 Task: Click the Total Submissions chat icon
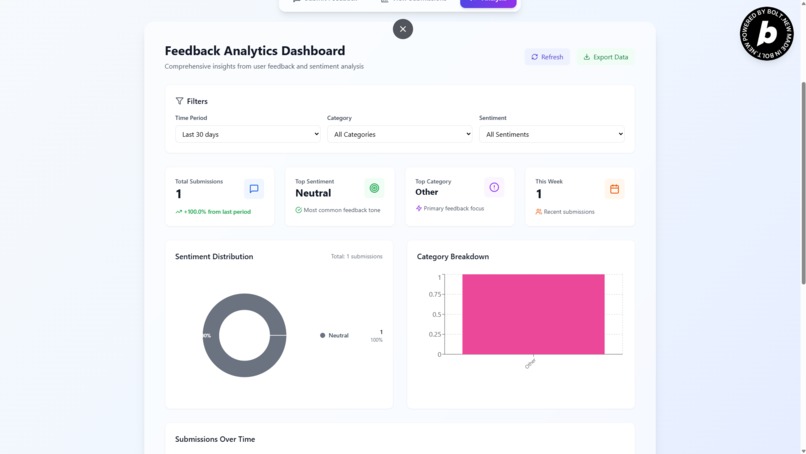[254, 189]
